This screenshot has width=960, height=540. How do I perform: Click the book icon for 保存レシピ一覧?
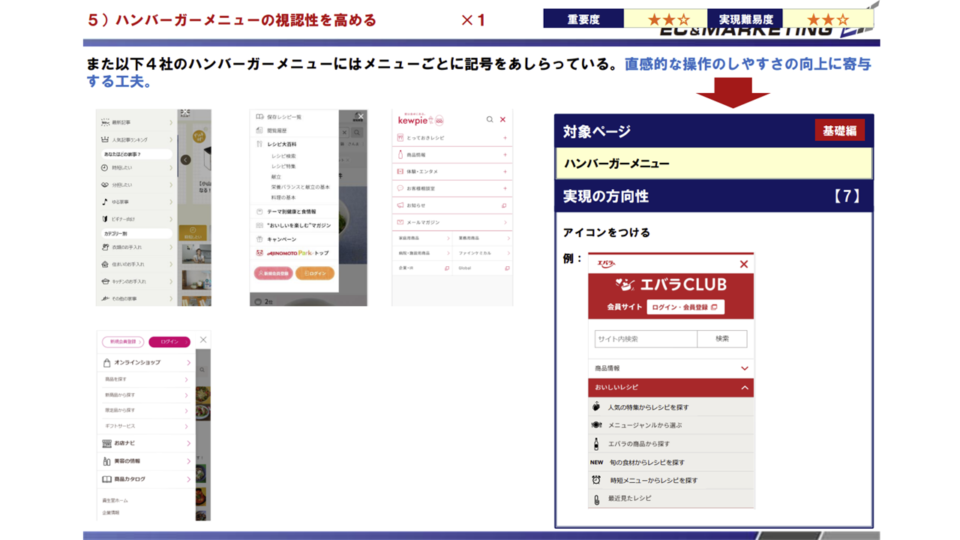(260, 116)
